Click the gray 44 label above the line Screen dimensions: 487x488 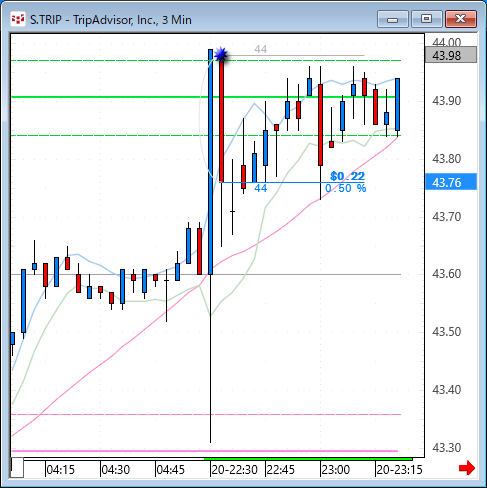[x=261, y=49]
